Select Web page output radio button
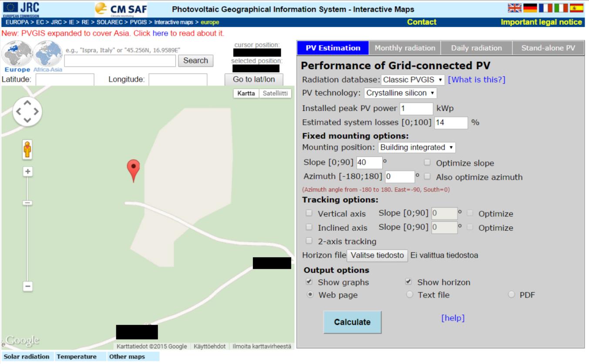The image size is (589, 364). (x=310, y=295)
